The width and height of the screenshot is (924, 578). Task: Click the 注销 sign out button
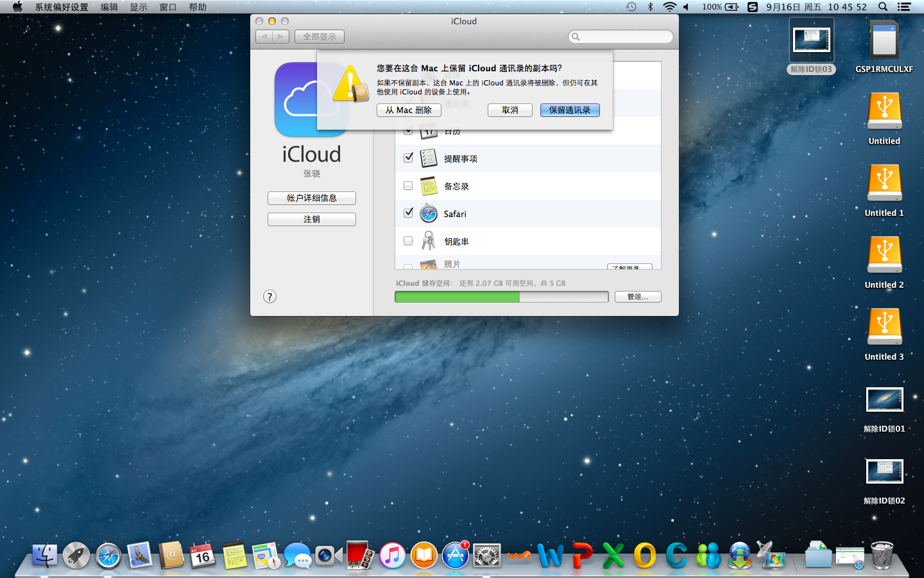point(312,219)
